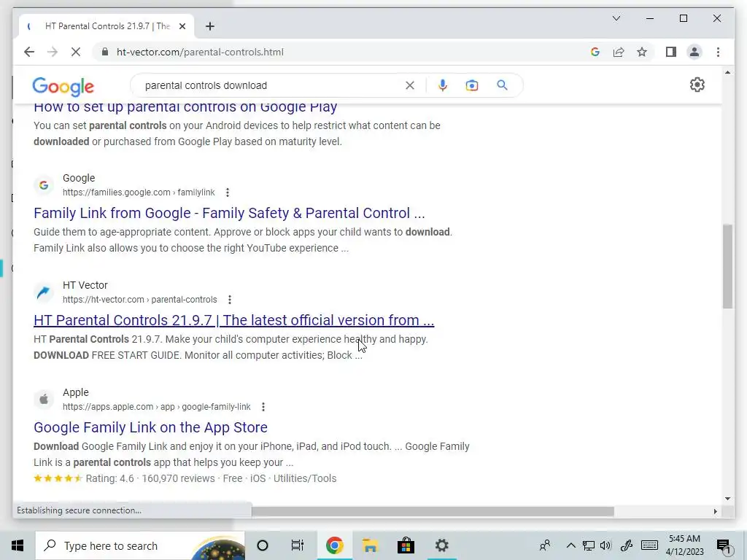The width and height of the screenshot is (747, 560).
Task: Open Google Family Link App Store result
Action: [150, 427]
